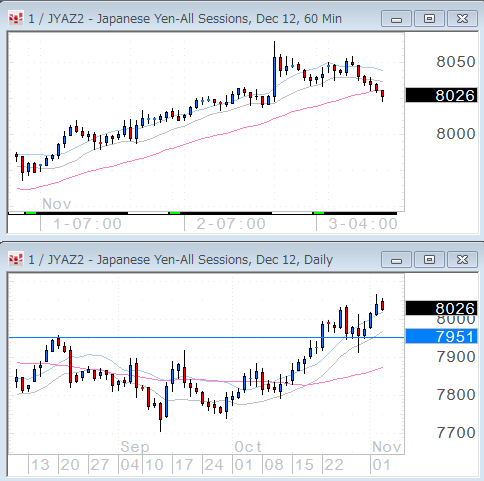Click the last candle in the 60 Min chart

click(x=382, y=94)
